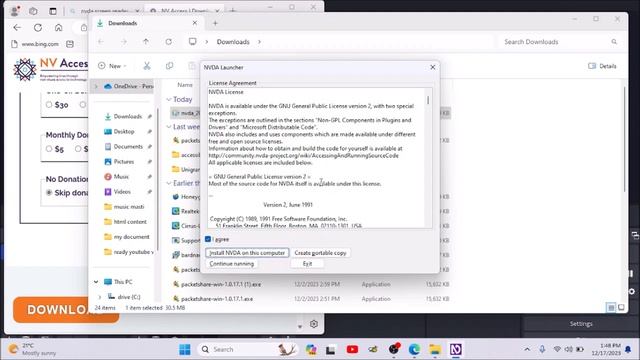
Task: Click the browser refresh icon
Action: 38,27
